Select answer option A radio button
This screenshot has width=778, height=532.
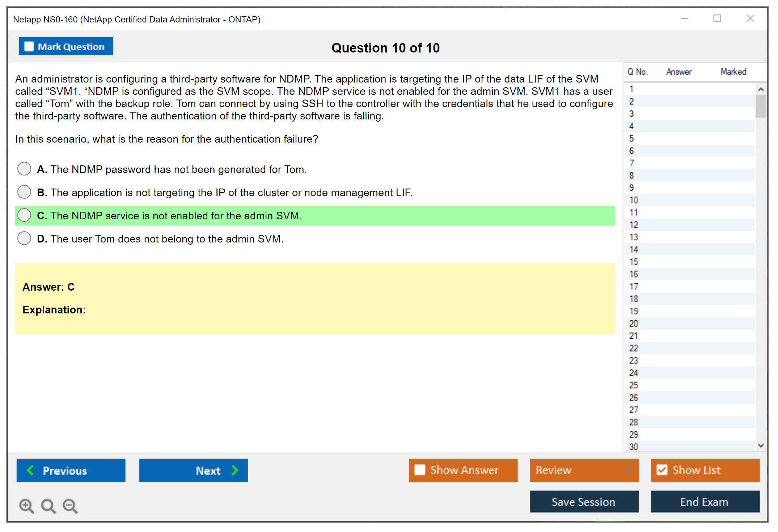click(x=24, y=169)
